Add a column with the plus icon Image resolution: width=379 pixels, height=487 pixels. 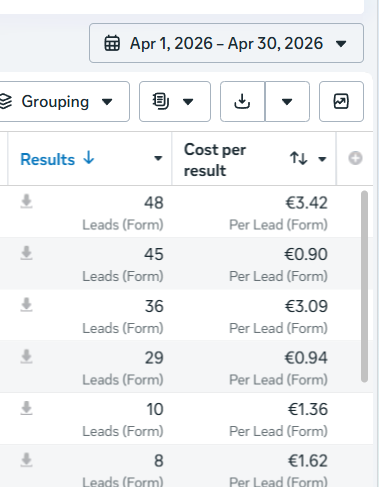[x=355, y=158]
